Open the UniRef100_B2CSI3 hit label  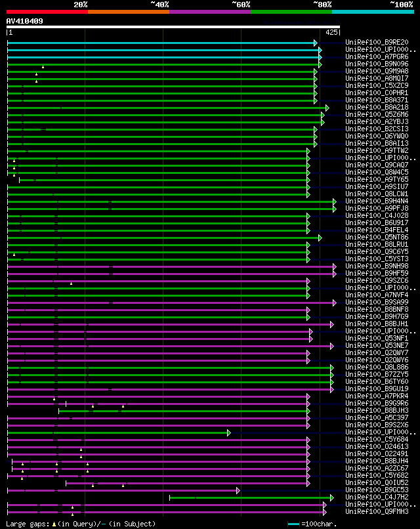click(377, 129)
